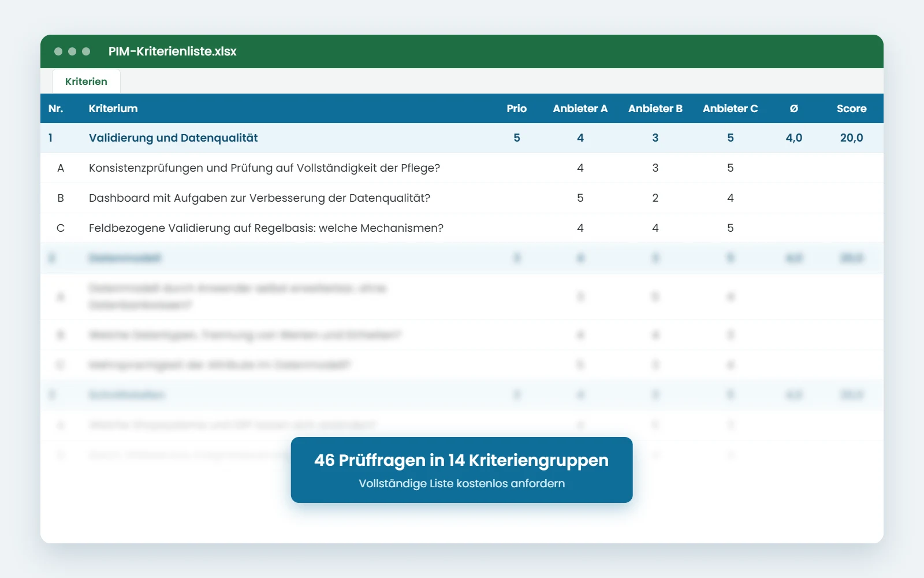Click the average value 4,0 in the Validierung row
The height and width of the screenshot is (578, 924).
click(794, 138)
